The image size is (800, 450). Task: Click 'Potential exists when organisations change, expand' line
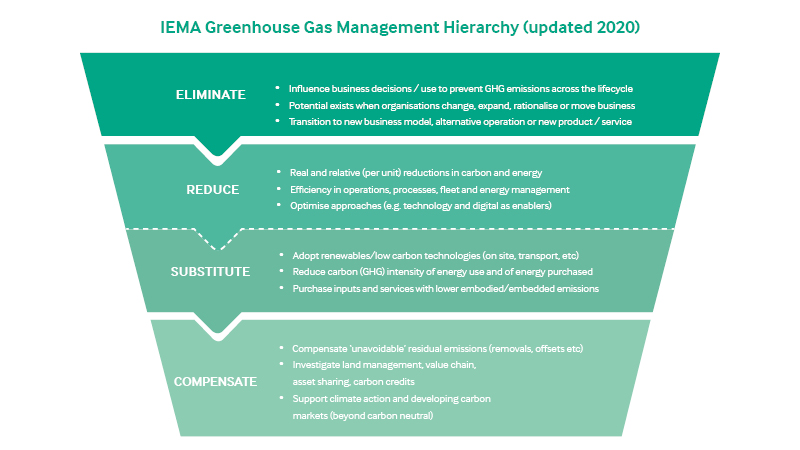point(462,106)
